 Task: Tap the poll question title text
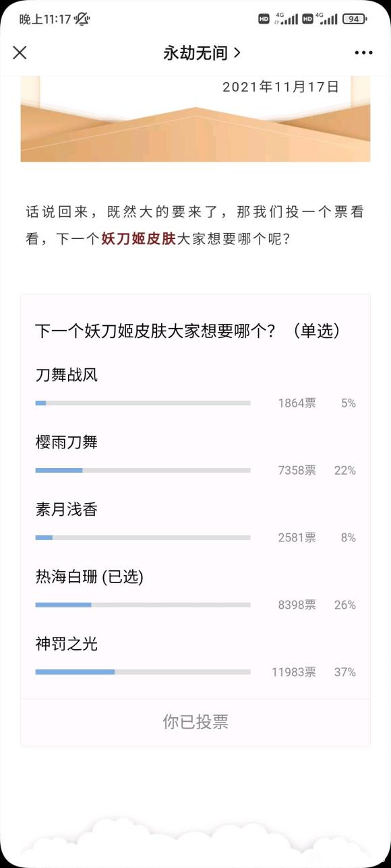click(187, 331)
